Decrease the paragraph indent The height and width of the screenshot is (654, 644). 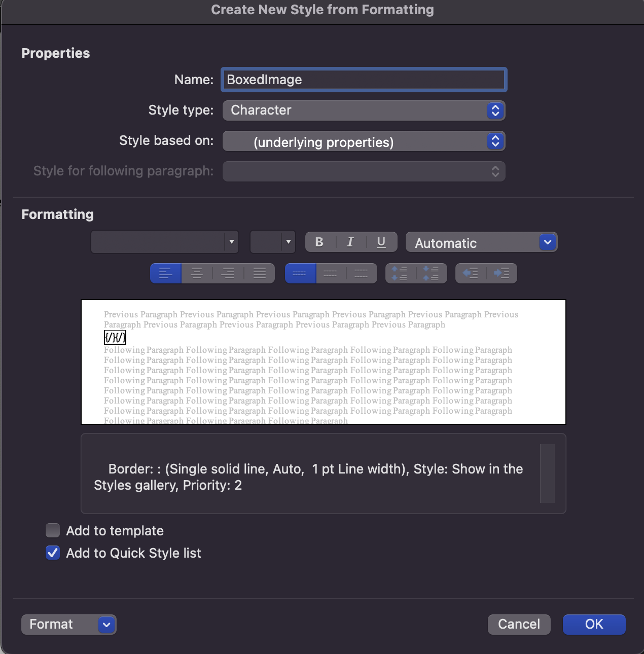pyautogui.click(x=471, y=273)
